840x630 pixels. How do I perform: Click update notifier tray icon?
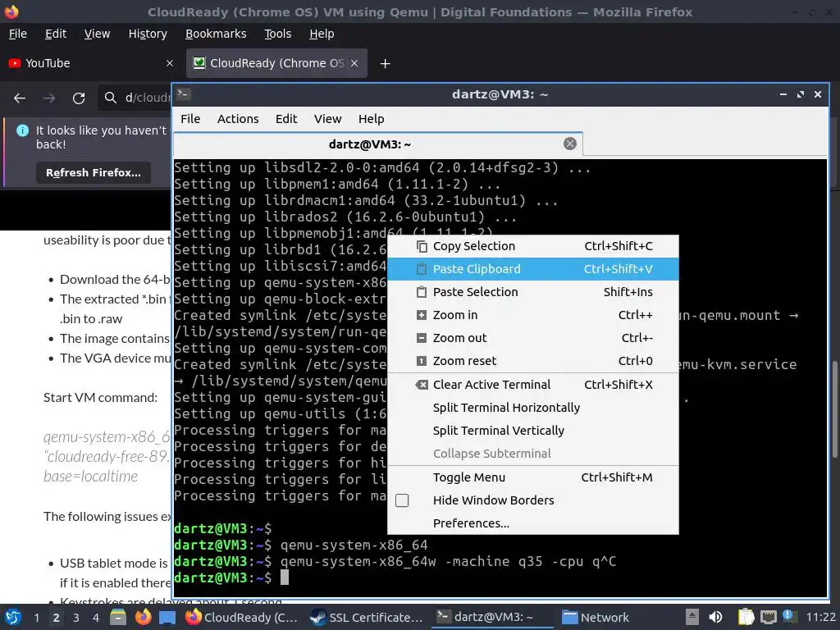click(788, 616)
